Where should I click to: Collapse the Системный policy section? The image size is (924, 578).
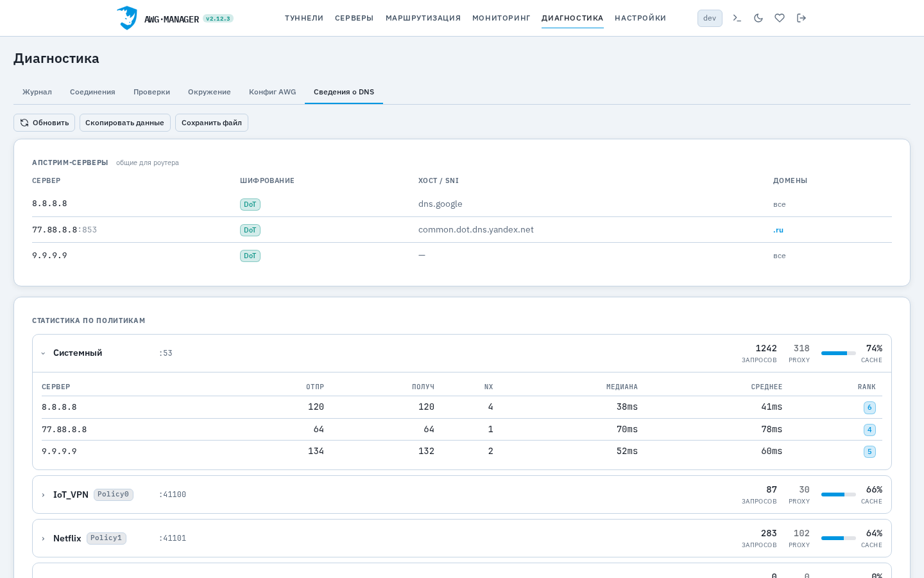(43, 353)
